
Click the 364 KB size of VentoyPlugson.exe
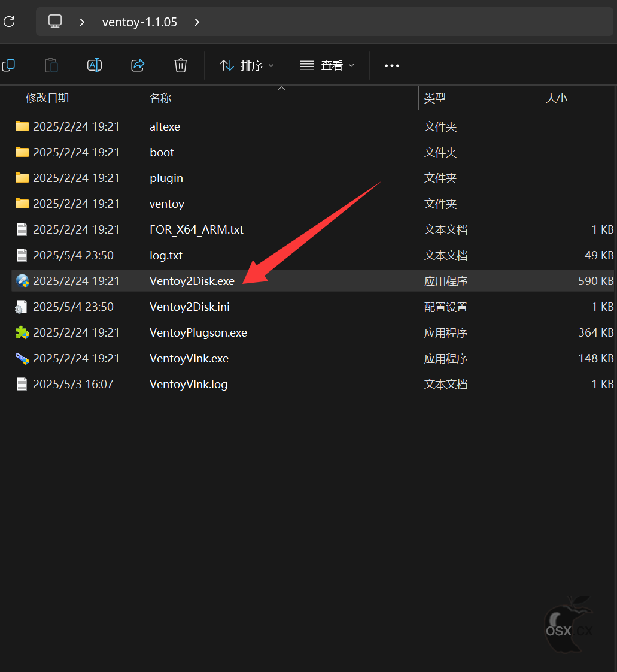[596, 332]
